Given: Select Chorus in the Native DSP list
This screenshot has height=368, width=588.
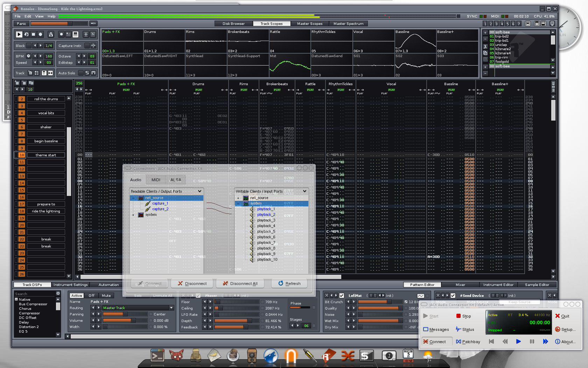Looking at the screenshot, I should coord(25,309).
